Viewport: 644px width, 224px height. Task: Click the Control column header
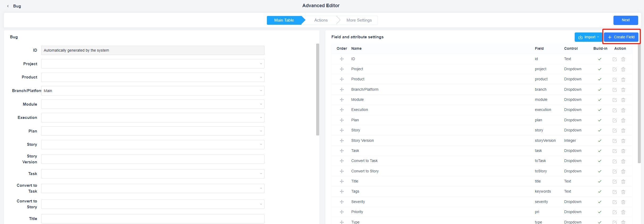tap(571, 48)
